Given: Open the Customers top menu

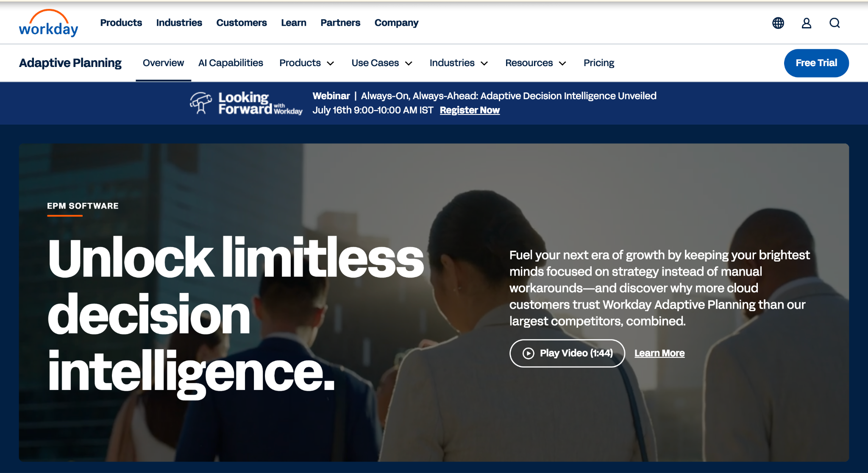Looking at the screenshot, I should click(x=242, y=22).
